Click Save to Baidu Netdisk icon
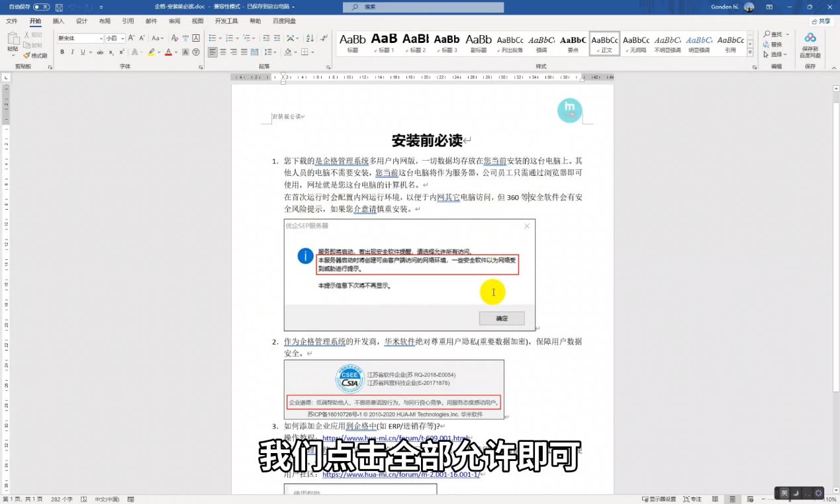The height and width of the screenshot is (504, 840). 810,45
